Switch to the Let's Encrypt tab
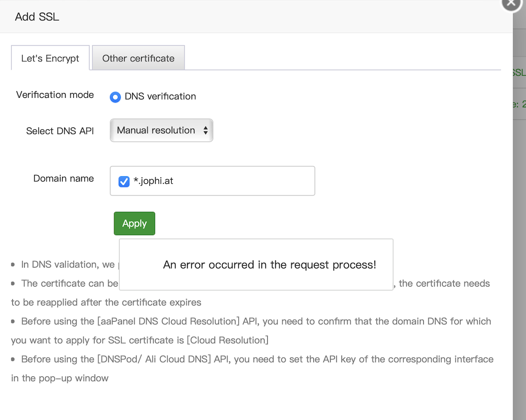This screenshot has width=526, height=420. [x=50, y=58]
